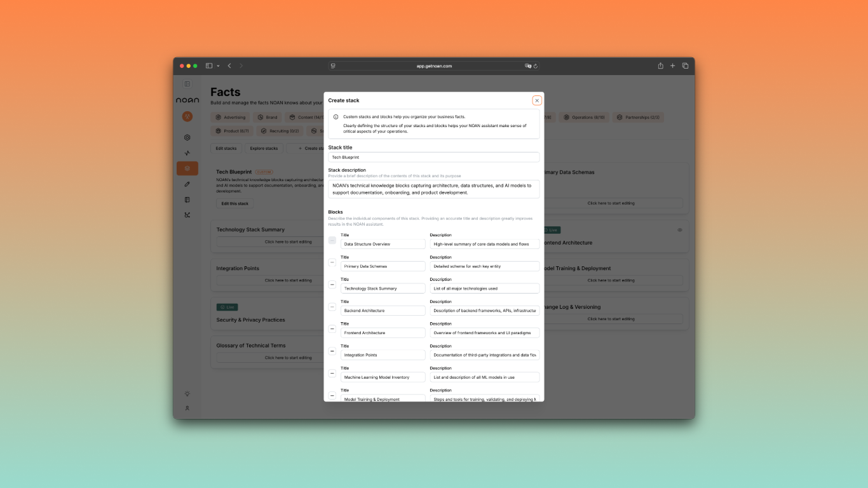
Task: Toggle the Safari sidebar button
Action: point(209,65)
